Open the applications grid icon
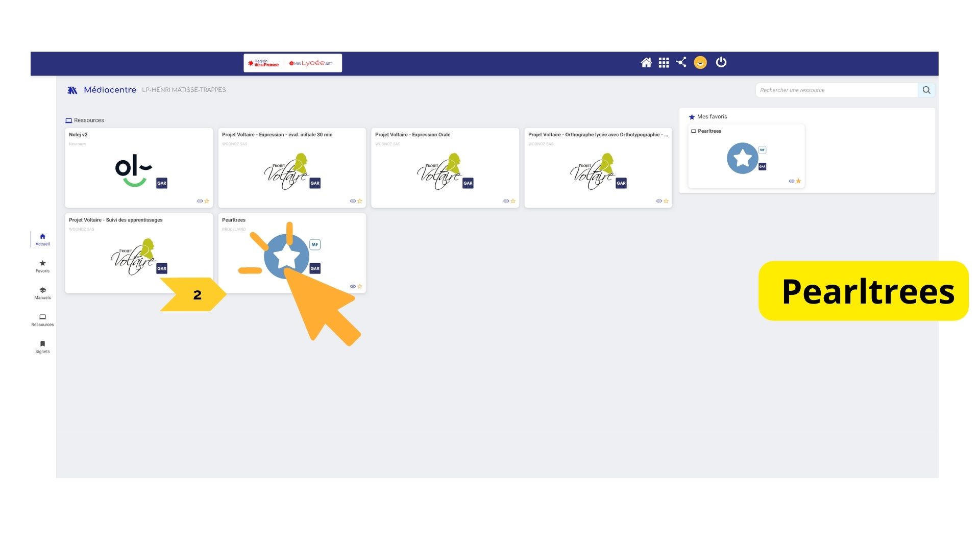 664,63
